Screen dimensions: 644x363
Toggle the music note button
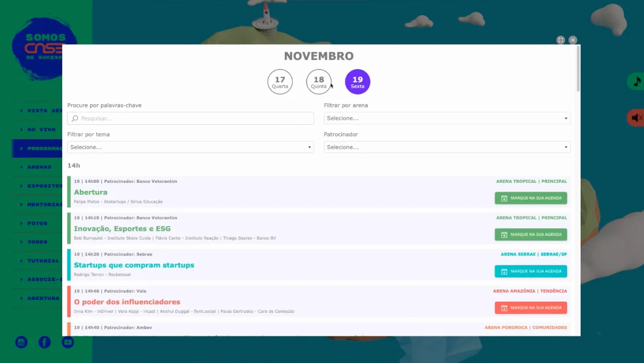click(x=636, y=82)
